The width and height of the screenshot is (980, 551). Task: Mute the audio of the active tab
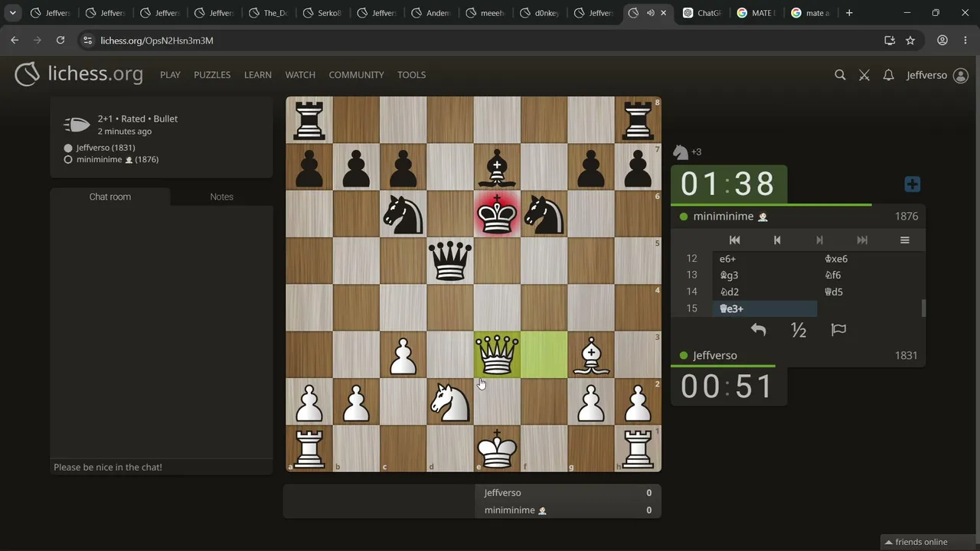(x=651, y=13)
